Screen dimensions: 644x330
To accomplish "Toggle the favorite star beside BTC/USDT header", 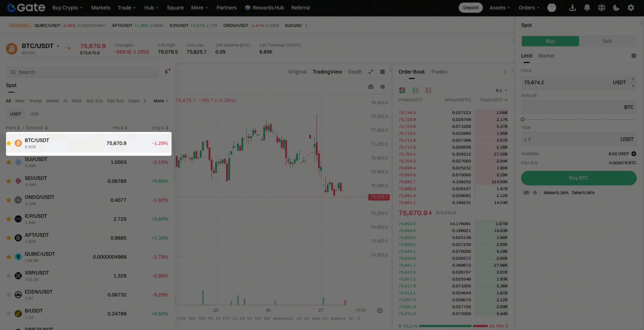I will tap(69, 48).
